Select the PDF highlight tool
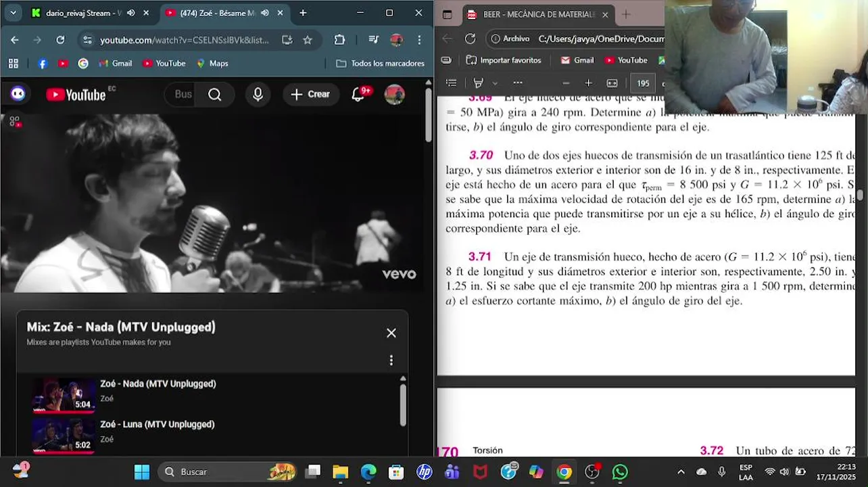Screen dimensions: 868x487 tap(479, 83)
